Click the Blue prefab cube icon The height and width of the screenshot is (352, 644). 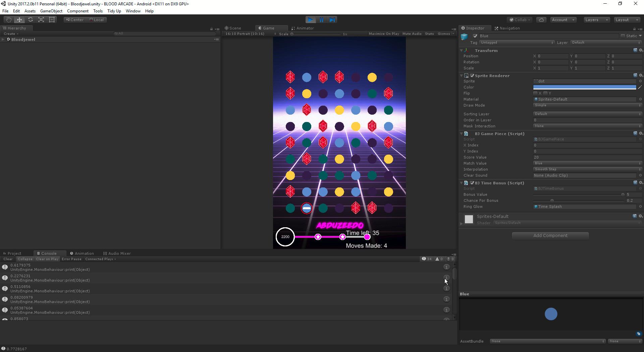pyautogui.click(x=464, y=37)
